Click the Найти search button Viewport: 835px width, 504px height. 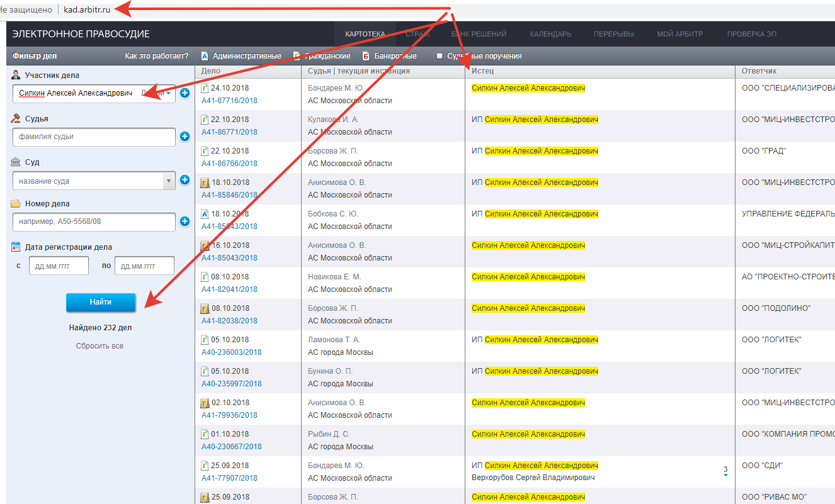pyautogui.click(x=101, y=302)
